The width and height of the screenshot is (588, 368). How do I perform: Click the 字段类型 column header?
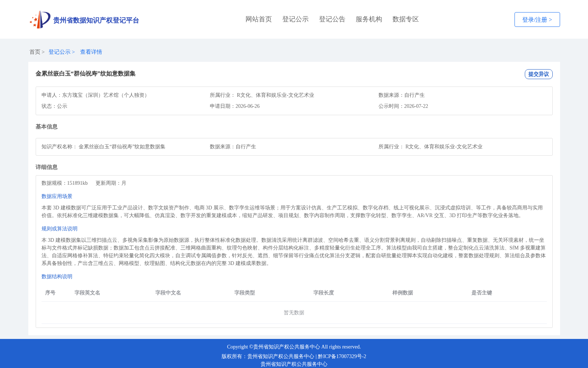point(245,293)
